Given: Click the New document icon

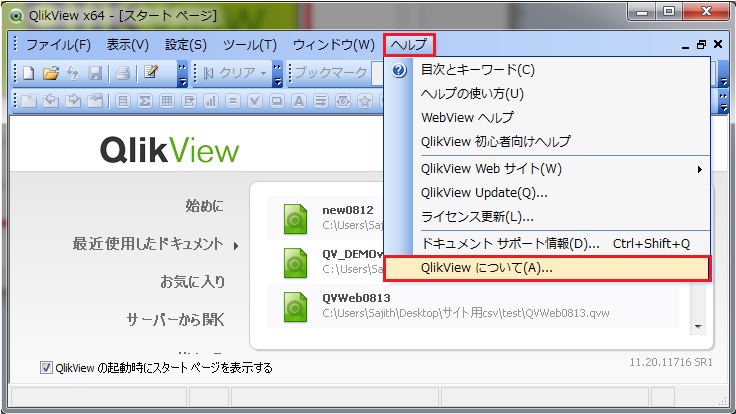Looking at the screenshot, I should click(28, 73).
